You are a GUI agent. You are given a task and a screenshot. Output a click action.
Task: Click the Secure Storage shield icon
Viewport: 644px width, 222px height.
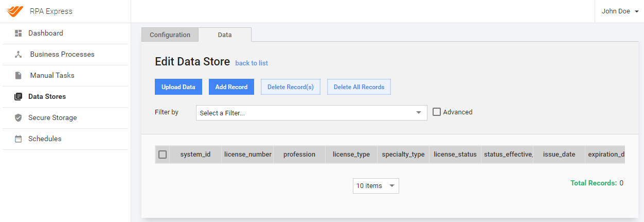click(19, 117)
